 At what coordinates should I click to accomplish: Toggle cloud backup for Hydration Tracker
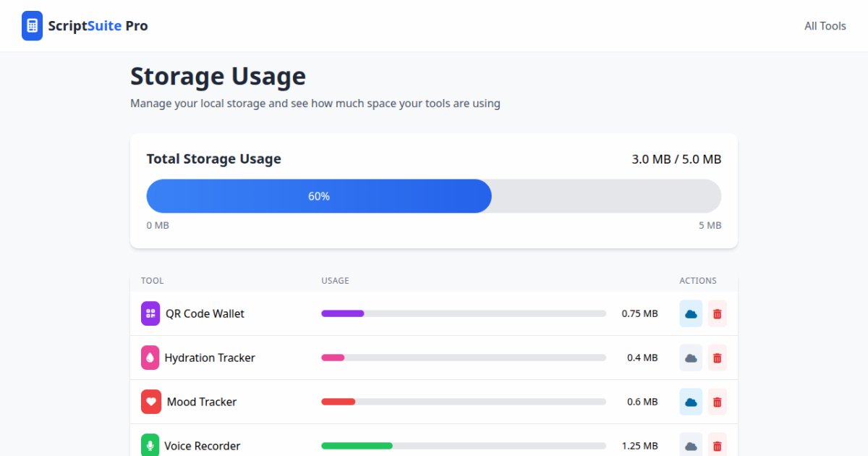point(691,358)
